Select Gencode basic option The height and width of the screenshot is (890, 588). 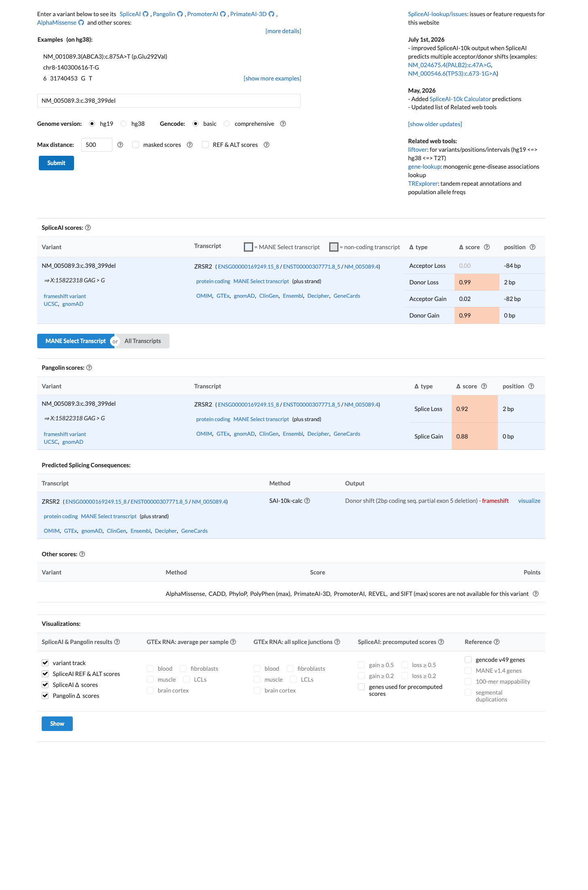pyautogui.click(x=196, y=124)
